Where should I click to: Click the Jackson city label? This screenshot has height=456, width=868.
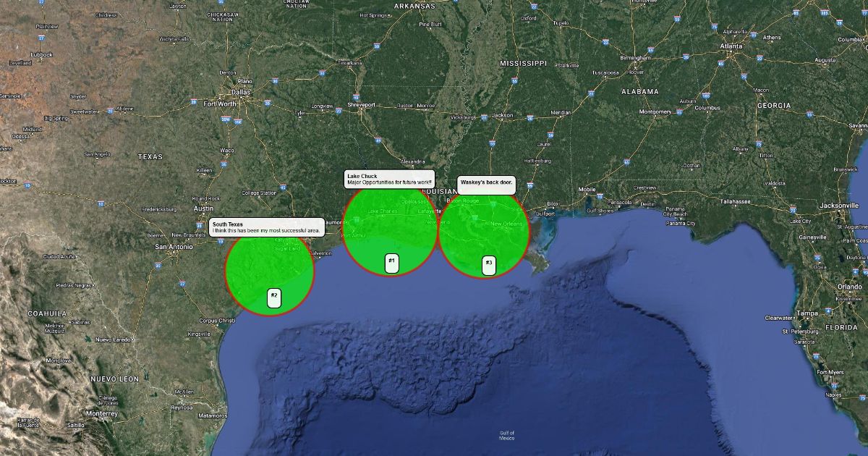pyautogui.click(x=502, y=115)
